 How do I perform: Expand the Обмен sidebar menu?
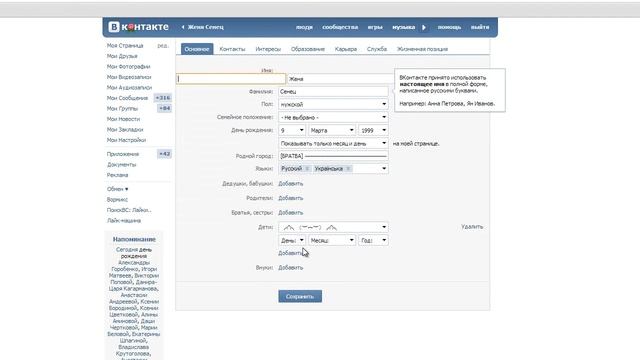pos(118,189)
